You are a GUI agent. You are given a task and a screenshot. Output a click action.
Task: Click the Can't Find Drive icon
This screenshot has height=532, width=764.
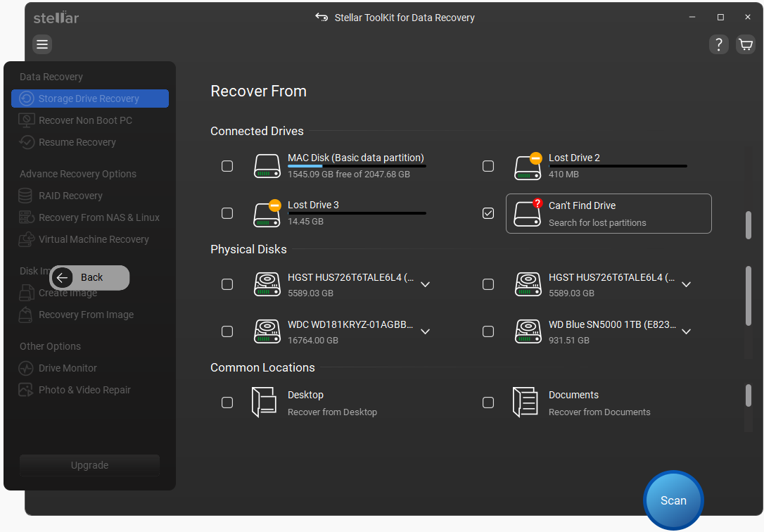(528, 213)
